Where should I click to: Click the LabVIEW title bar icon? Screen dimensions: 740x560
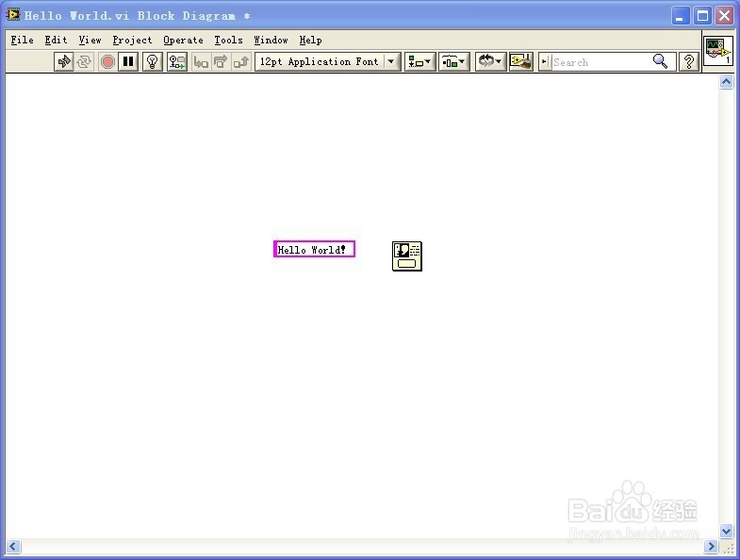click(13, 15)
